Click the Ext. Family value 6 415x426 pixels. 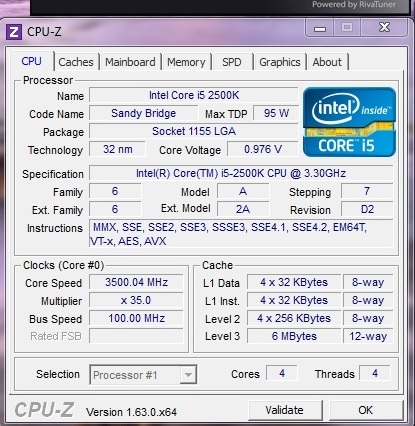point(115,209)
